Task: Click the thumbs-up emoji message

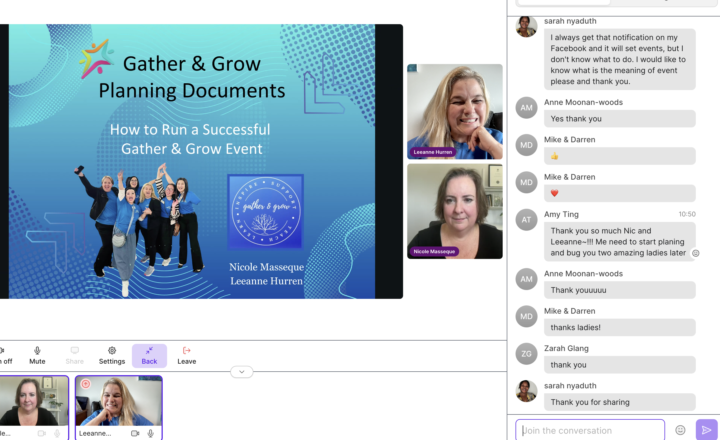Action: point(619,156)
